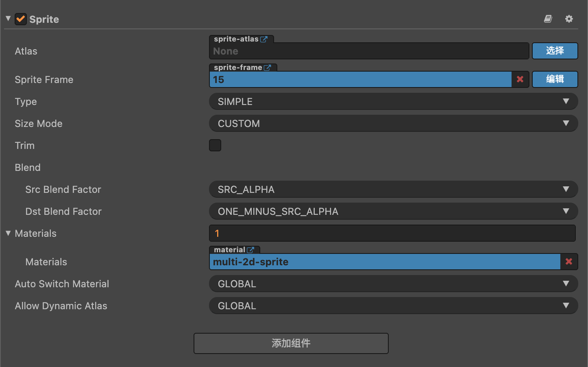Screen dimensions: 588x367
Task: Click the 添加组件 add component button
Action: click(x=291, y=343)
